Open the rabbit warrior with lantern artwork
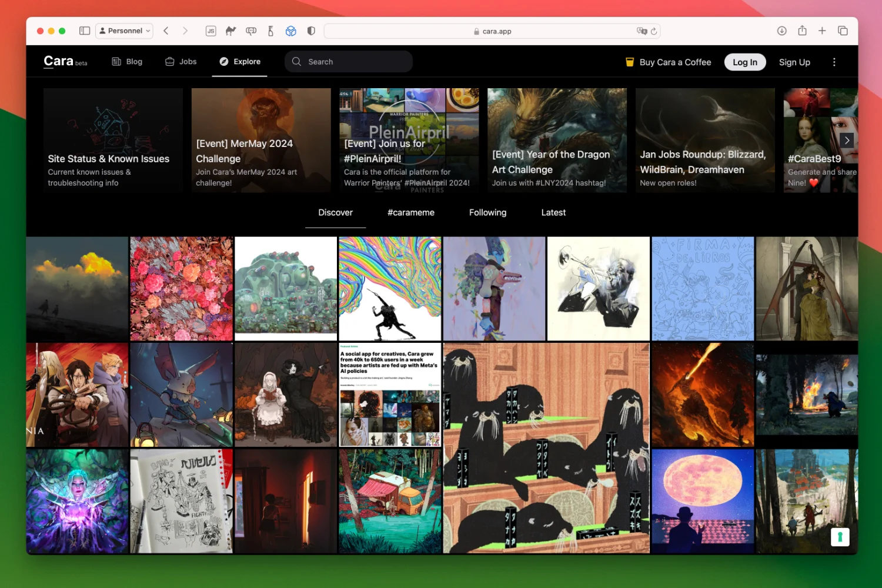This screenshot has height=588, width=882. click(x=181, y=395)
